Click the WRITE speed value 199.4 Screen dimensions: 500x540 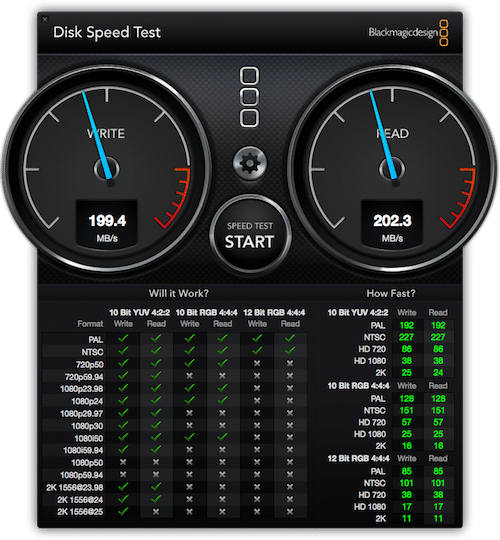click(x=107, y=221)
